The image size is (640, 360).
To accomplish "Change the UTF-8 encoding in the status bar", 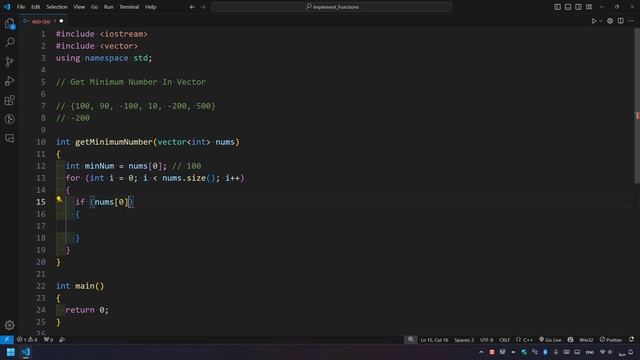I will pyautogui.click(x=487, y=340).
